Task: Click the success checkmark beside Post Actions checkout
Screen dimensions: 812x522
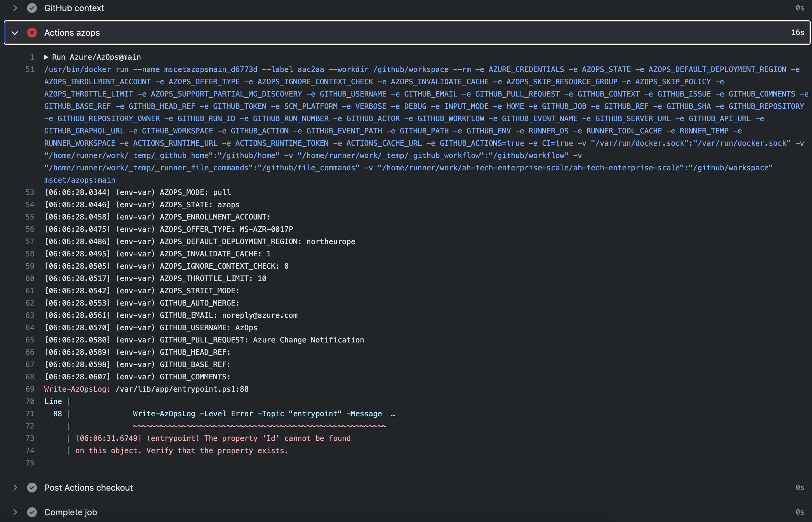Action: click(32, 488)
